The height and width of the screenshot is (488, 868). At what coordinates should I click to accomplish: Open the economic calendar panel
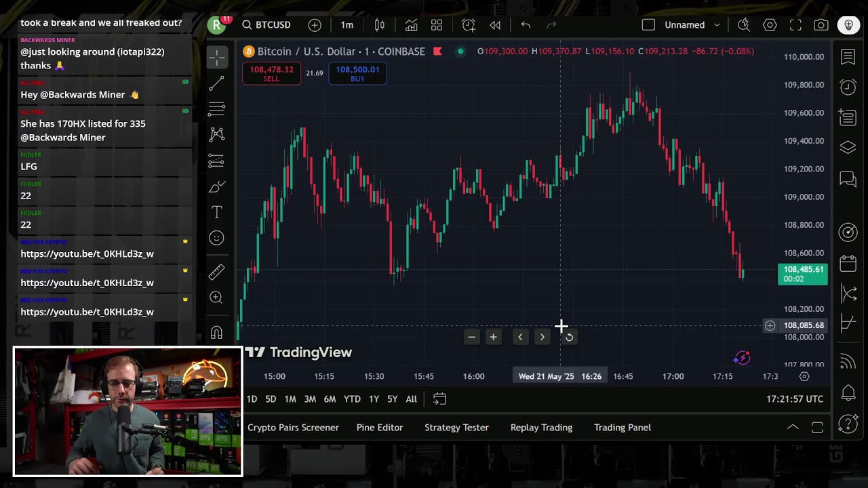[x=848, y=263]
